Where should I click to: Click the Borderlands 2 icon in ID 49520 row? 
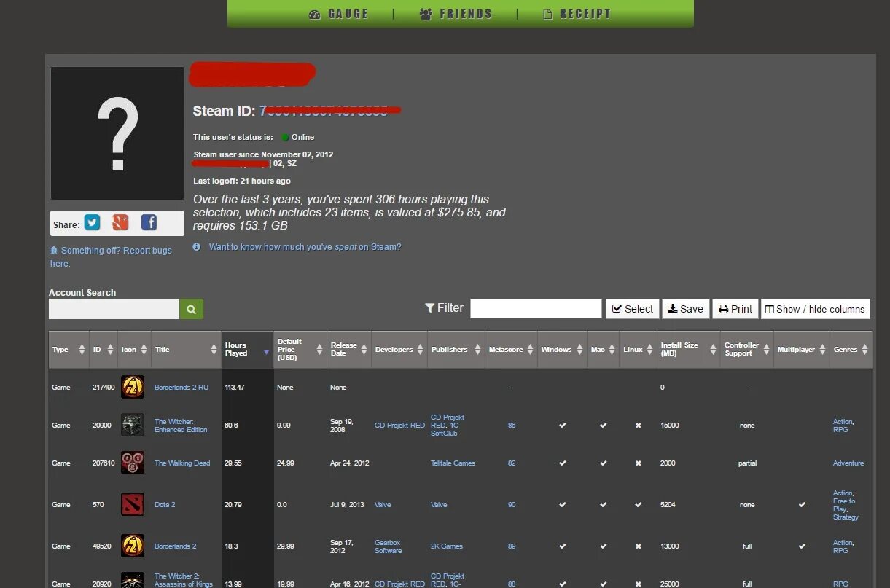click(x=132, y=546)
